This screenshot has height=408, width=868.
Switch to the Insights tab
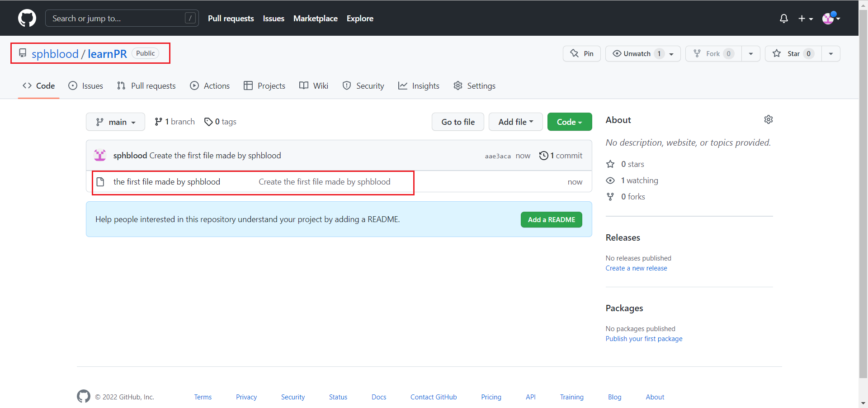(x=419, y=85)
